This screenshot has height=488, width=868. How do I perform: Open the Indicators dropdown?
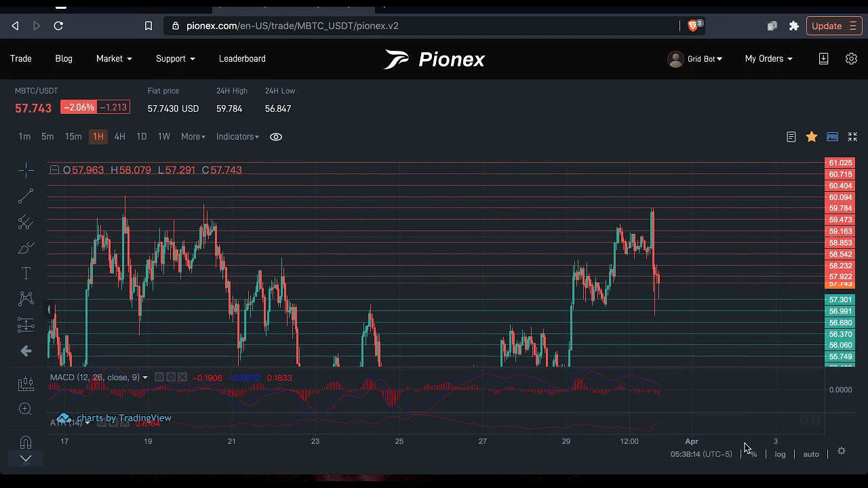(x=237, y=137)
